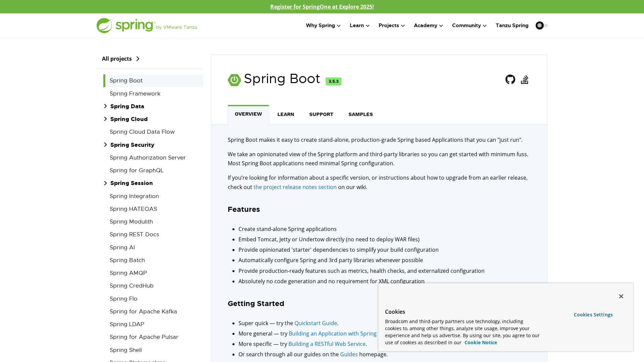
Task: Expand the Spring Cloud sidebar group
Action: point(105,119)
